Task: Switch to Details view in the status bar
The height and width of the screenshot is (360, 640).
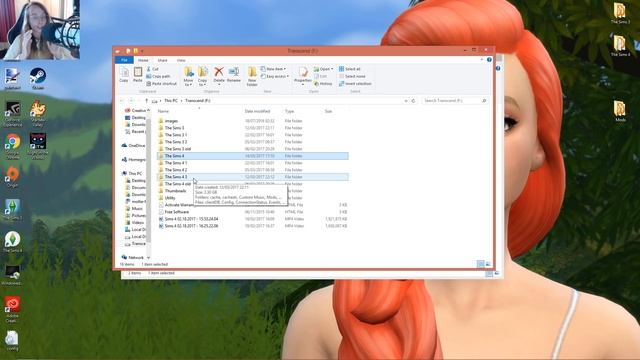Action: (481, 264)
